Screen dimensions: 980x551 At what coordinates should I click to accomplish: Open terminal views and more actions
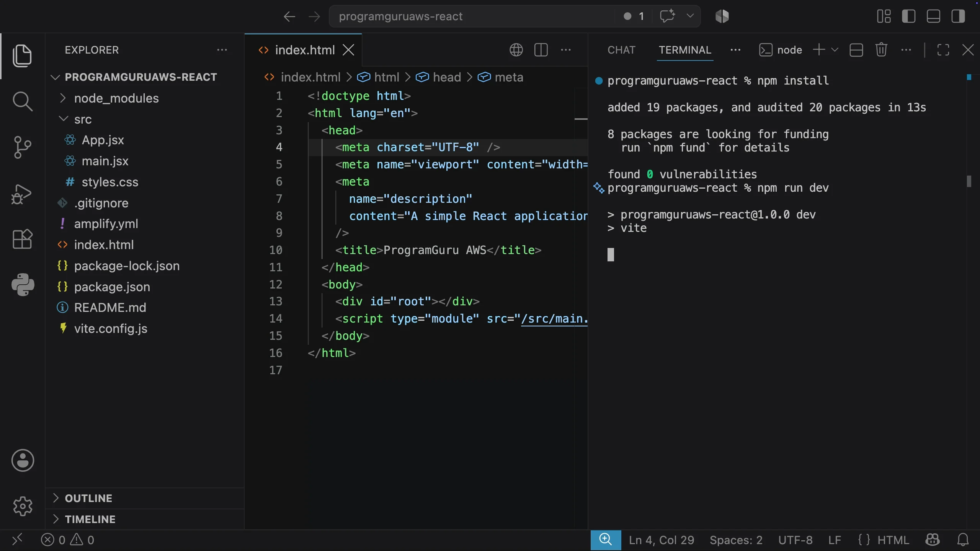pos(906,50)
